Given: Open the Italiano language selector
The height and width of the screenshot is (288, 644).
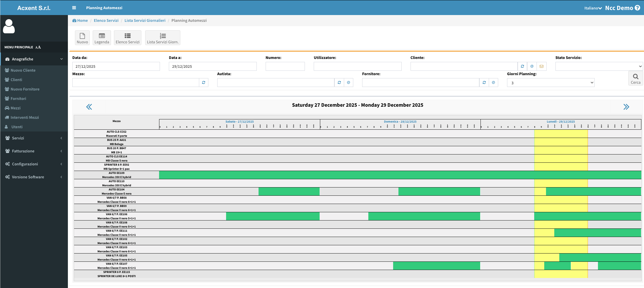Looking at the screenshot, I should click(593, 8).
